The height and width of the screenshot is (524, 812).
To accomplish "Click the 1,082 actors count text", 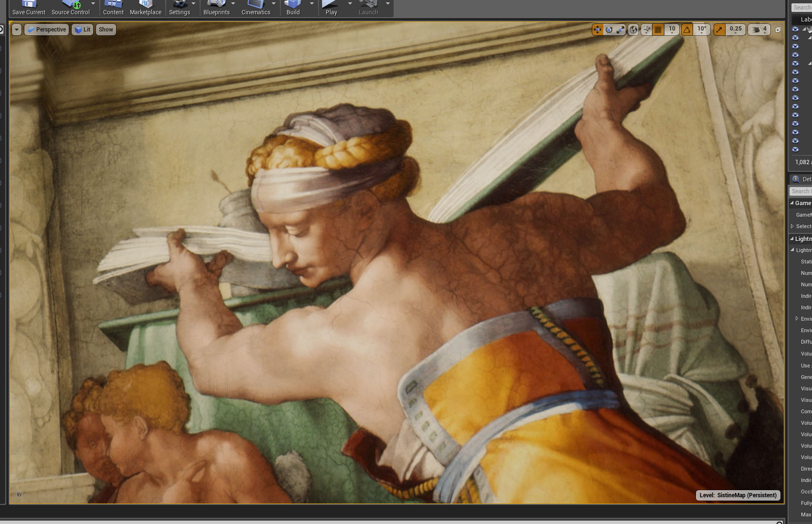I will [802, 162].
